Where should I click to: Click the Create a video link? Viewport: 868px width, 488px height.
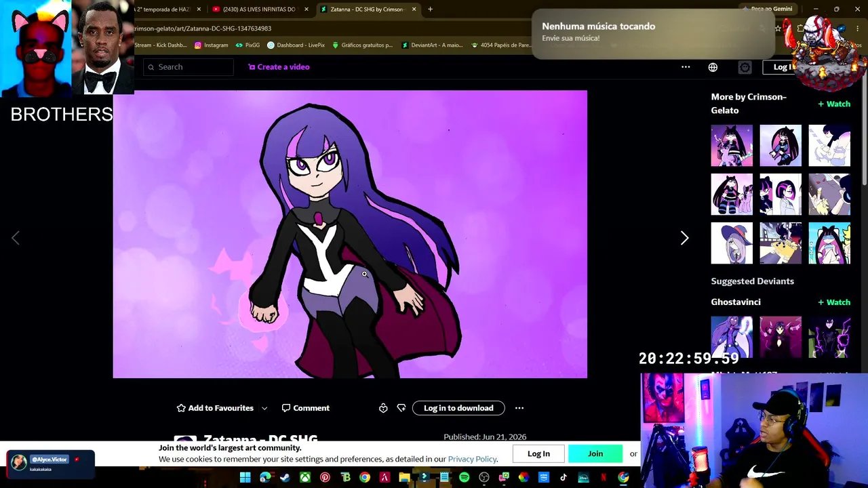pyautogui.click(x=279, y=67)
